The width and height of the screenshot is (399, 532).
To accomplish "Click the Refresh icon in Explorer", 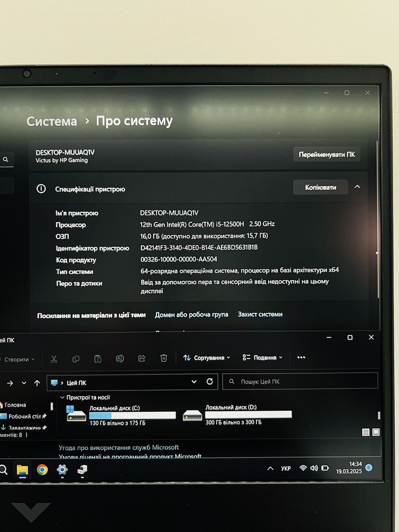I will [x=210, y=381].
